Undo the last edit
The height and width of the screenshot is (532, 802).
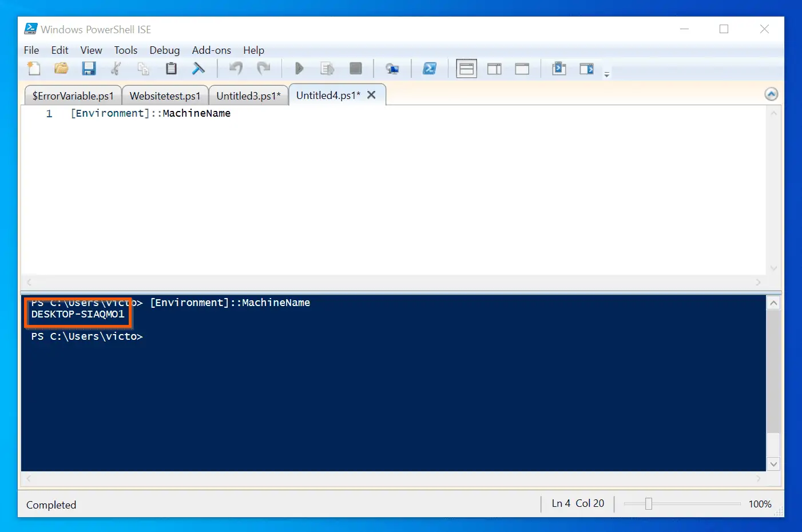[x=236, y=69]
